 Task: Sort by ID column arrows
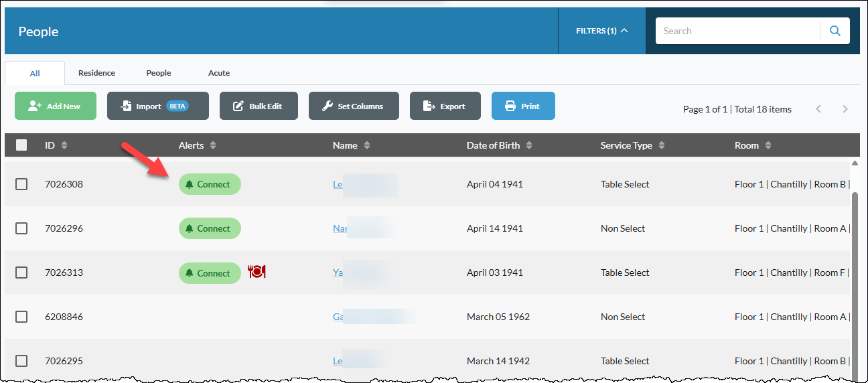[64, 145]
